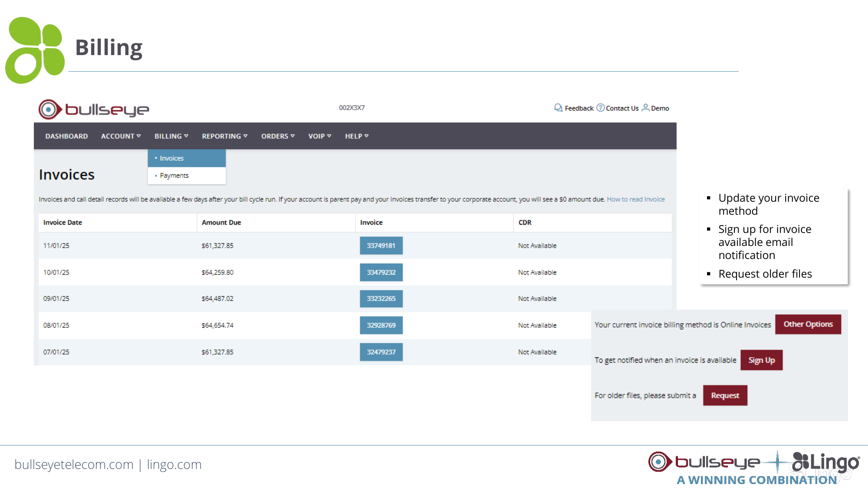This screenshot has height=488, width=868.
Task: Click the 11/01/25 invoice date cell
Action: (x=56, y=246)
